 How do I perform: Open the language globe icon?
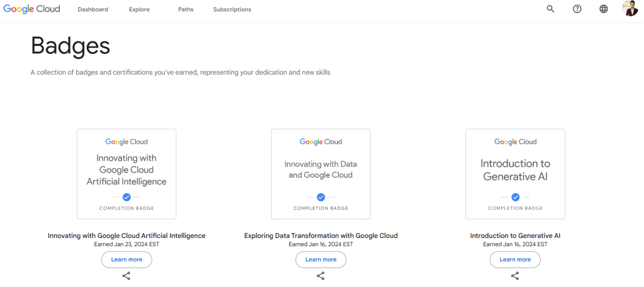click(604, 9)
